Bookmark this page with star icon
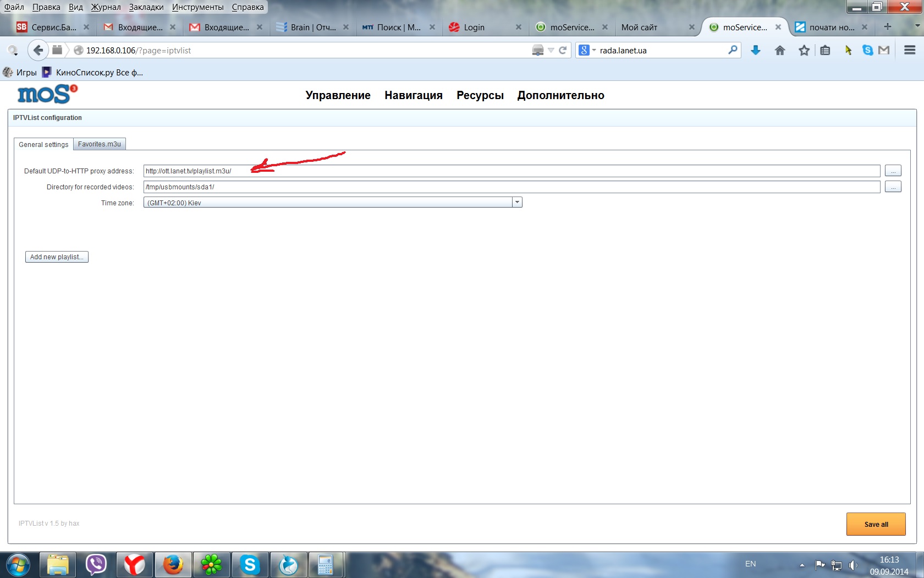 coord(804,51)
